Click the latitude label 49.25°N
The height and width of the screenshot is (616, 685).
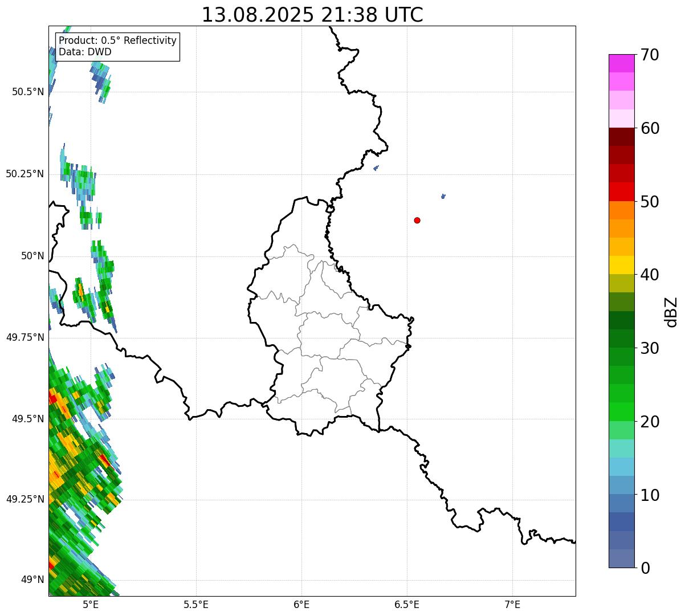25,499
